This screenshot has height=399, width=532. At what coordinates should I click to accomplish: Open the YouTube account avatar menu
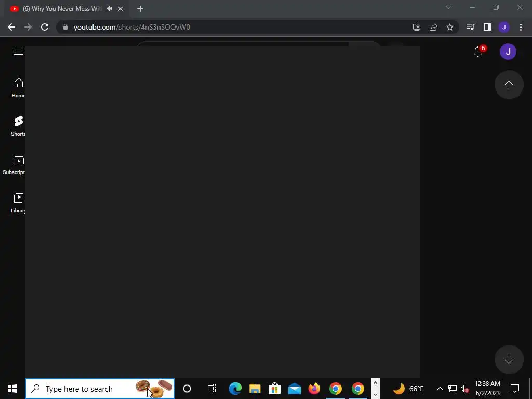click(x=508, y=51)
